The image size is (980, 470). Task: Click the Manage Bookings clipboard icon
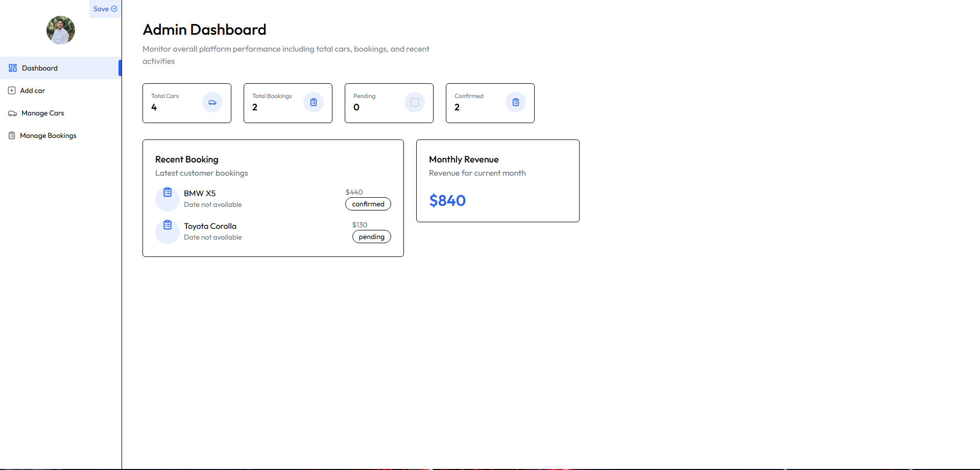click(12, 135)
